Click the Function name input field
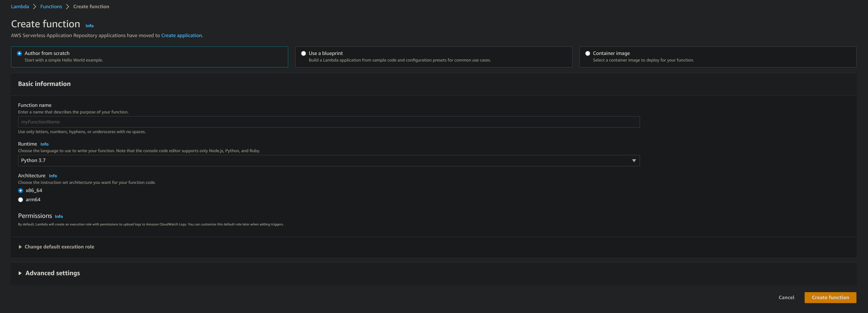The image size is (868, 313). click(329, 122)
